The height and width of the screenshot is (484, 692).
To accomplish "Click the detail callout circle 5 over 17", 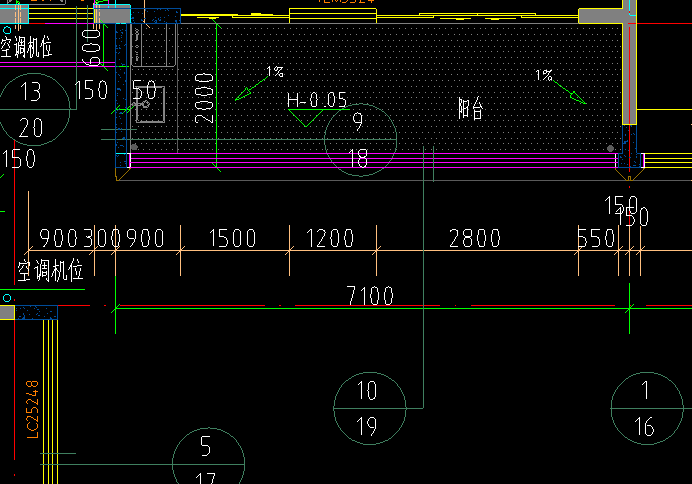I will click(x=208, y=456).
